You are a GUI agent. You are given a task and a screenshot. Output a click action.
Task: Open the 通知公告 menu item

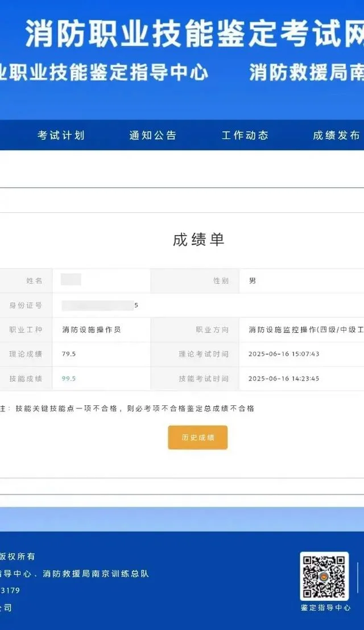coord(153,135)
